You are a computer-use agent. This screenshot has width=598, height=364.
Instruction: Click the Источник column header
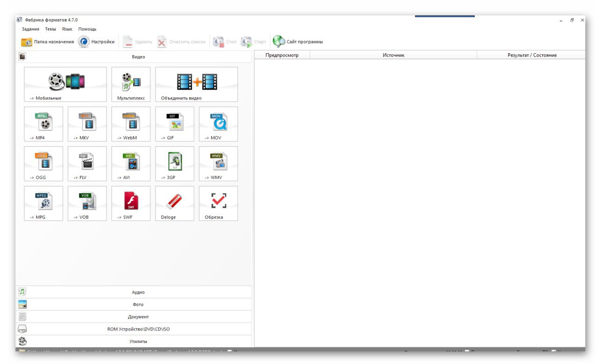coord(393,55)
